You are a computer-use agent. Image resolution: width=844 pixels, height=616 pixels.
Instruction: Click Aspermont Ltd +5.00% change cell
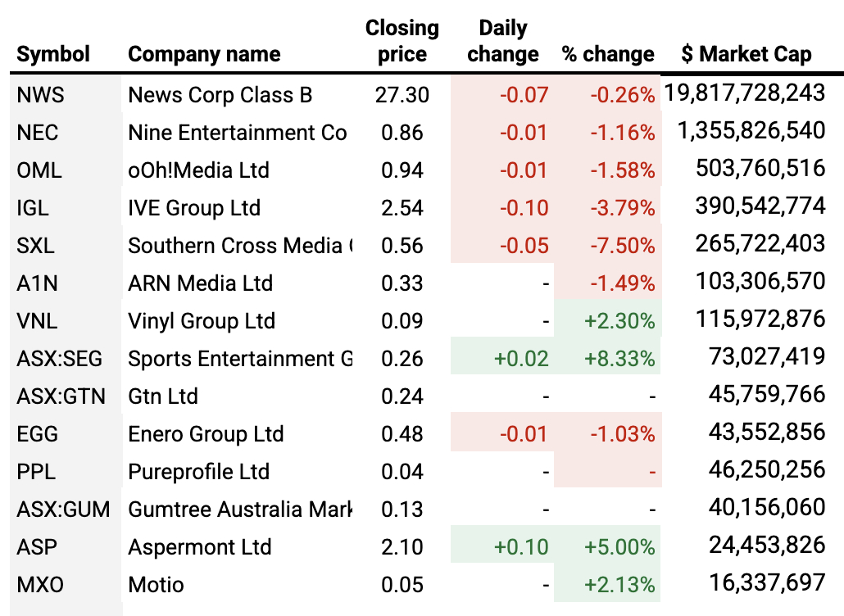[x=619, y=547]
